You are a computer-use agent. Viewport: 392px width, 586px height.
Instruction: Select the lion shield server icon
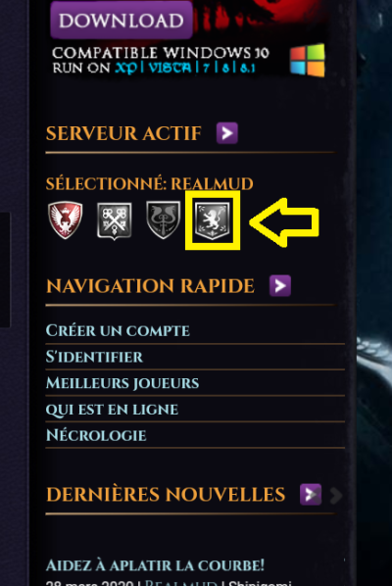coord(213,220)
